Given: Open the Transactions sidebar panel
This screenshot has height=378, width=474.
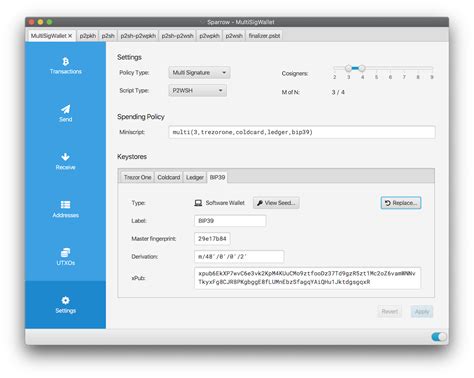Looking at the screenshot, I should tap(66, 66).
